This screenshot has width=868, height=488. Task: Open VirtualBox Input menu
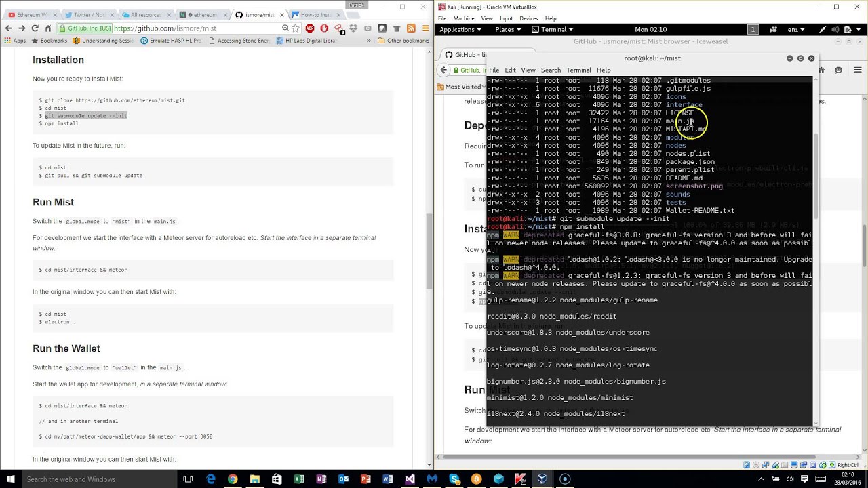click(x=507, y=18)
